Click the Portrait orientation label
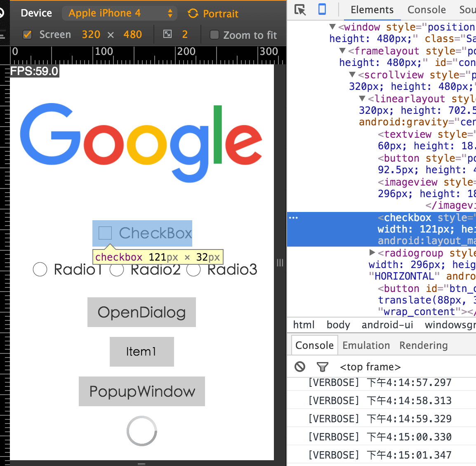Image resolution: width=476 pixels, height=466 pixels. [x=221, y=14]
